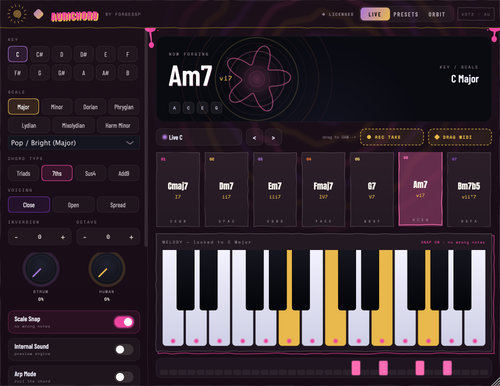This screenshot has width=500, height=386.
Task: Click note chip E in the chord display
Action: pyautogui.click(x=202, y=108)
